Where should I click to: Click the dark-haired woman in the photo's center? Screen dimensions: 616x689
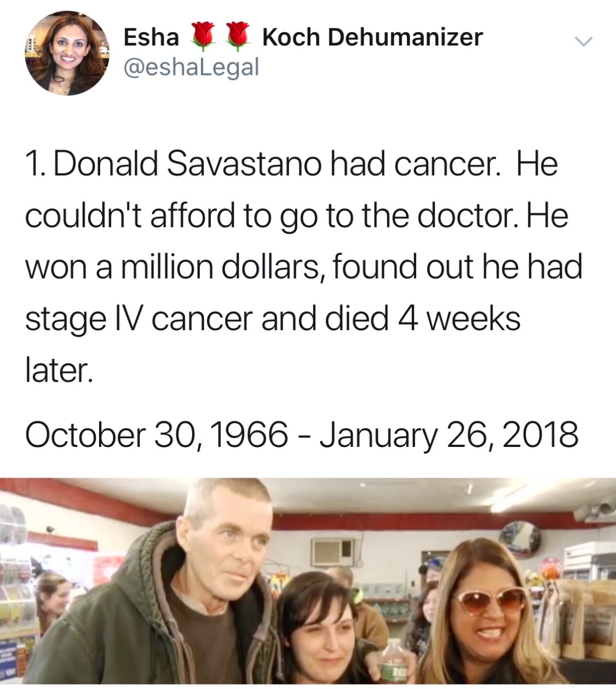(x=318, y=624)
